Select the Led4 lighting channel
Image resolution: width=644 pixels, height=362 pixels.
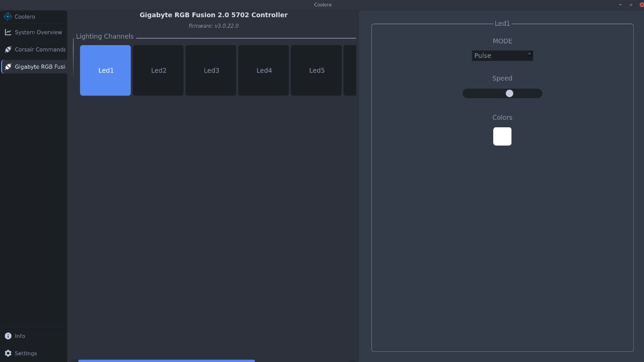264,70
